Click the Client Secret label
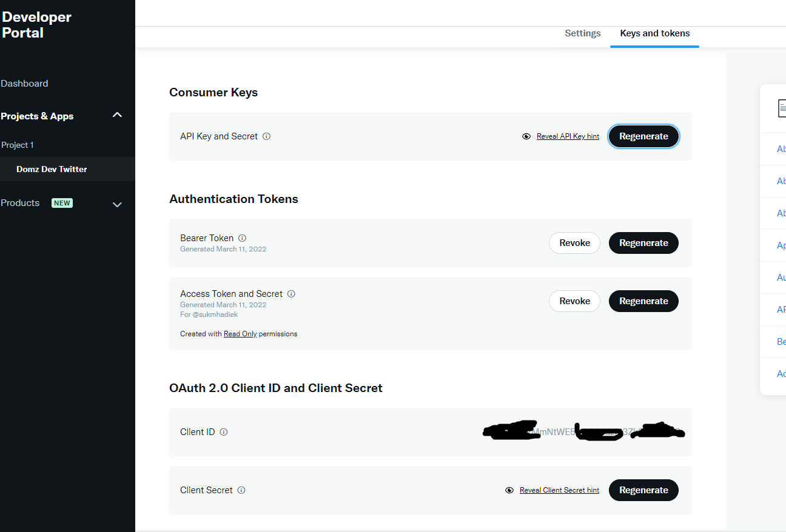 [206, 490]
